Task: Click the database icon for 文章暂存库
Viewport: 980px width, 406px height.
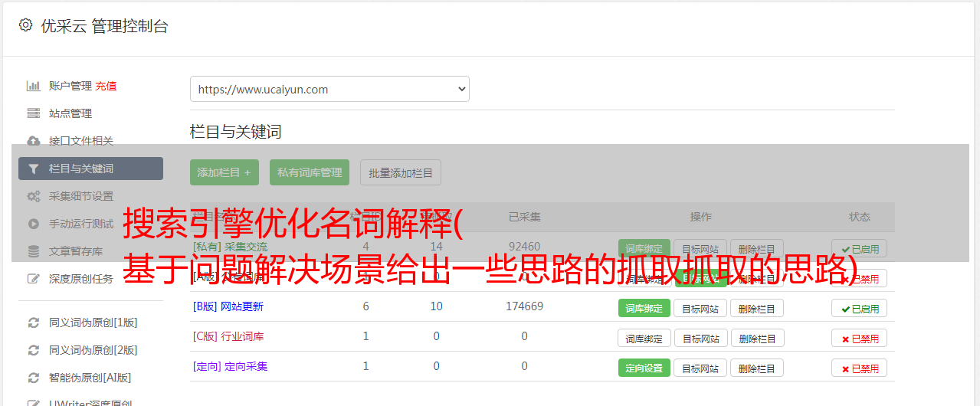Action: 33,251
